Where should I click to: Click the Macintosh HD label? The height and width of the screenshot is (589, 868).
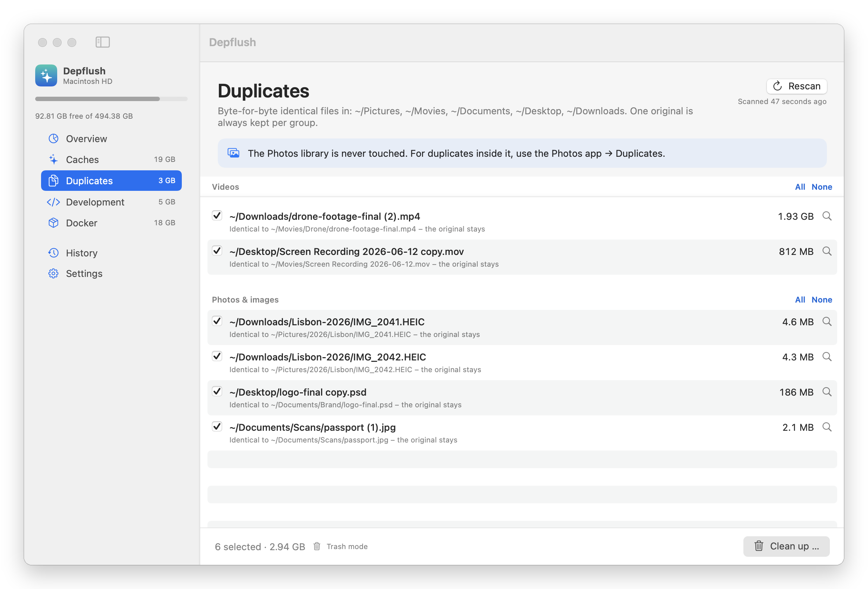coord(88,81)
